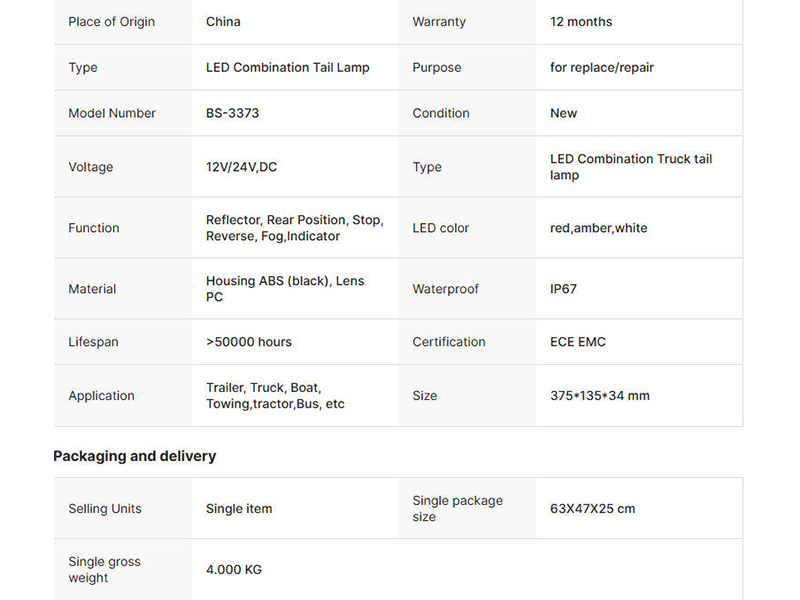Select the "IP67" waterproof rating
This screenshot has width=800, height=600.
pyautogui.click(x=564, y=290)
